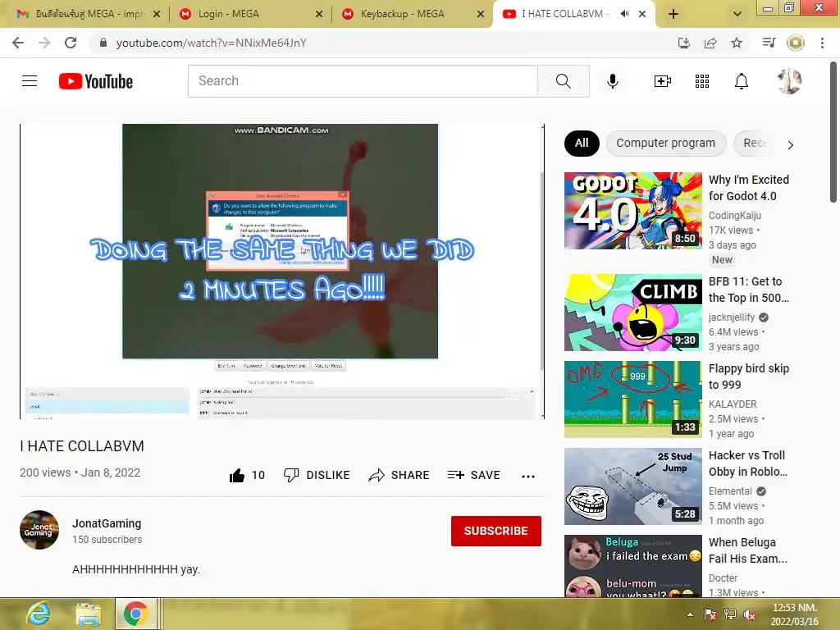Open jacknjellify channel name
840x630 pixels.
[x=731, y=317]
